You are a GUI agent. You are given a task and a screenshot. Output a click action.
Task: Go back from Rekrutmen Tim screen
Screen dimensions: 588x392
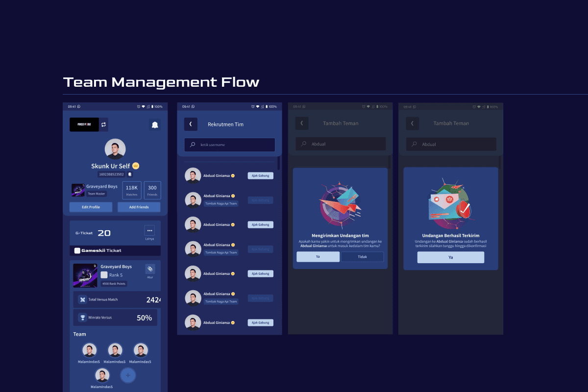pyautogui.click(x=191, y=124)
